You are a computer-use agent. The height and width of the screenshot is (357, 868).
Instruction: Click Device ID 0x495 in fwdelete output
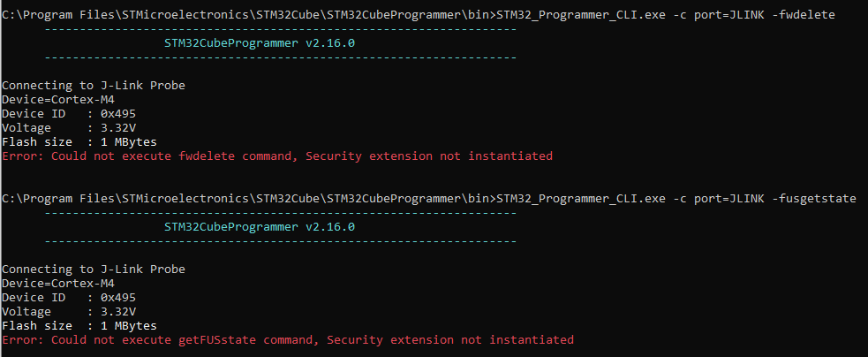tap(68, 114)
